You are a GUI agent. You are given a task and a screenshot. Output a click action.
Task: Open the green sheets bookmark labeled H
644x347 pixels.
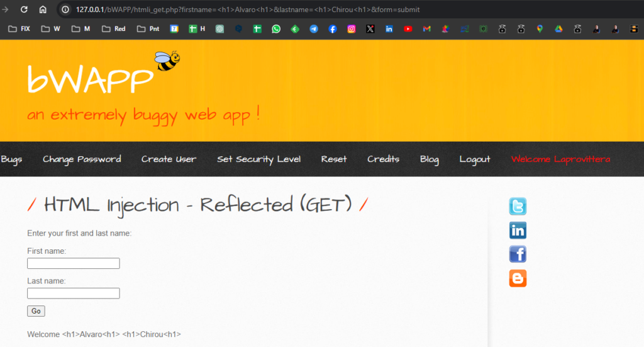click(197, 29)
